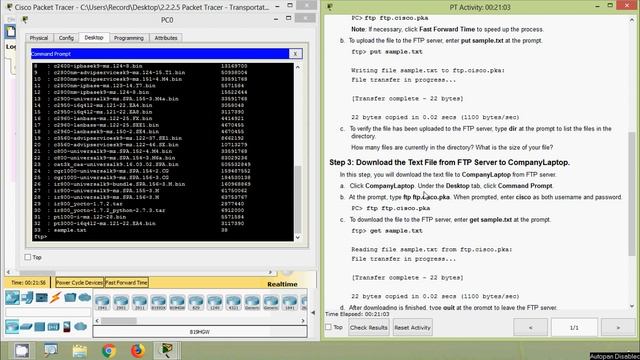640x360 pixels.
Task: Pick the 2901 router device
Action: pos(121,302)
